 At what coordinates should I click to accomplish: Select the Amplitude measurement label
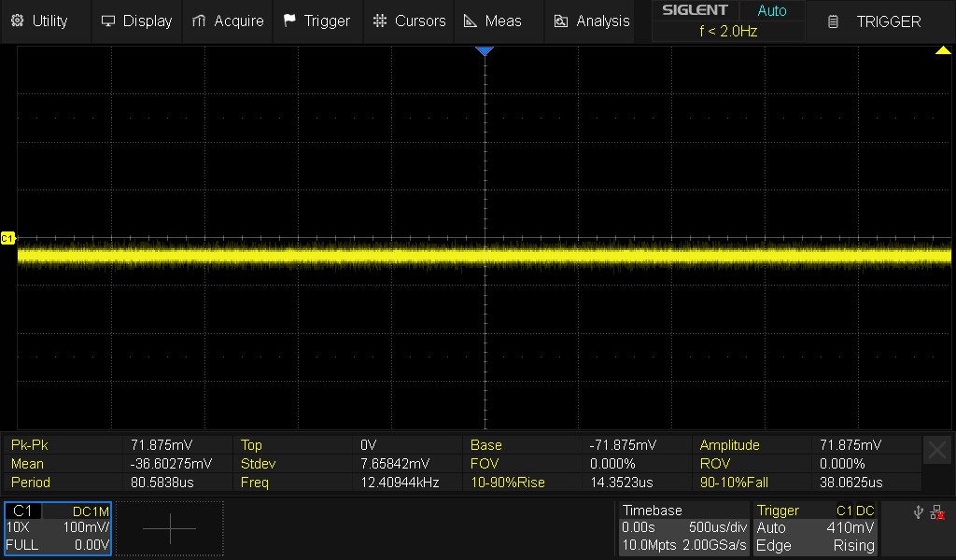pos(729,445)
